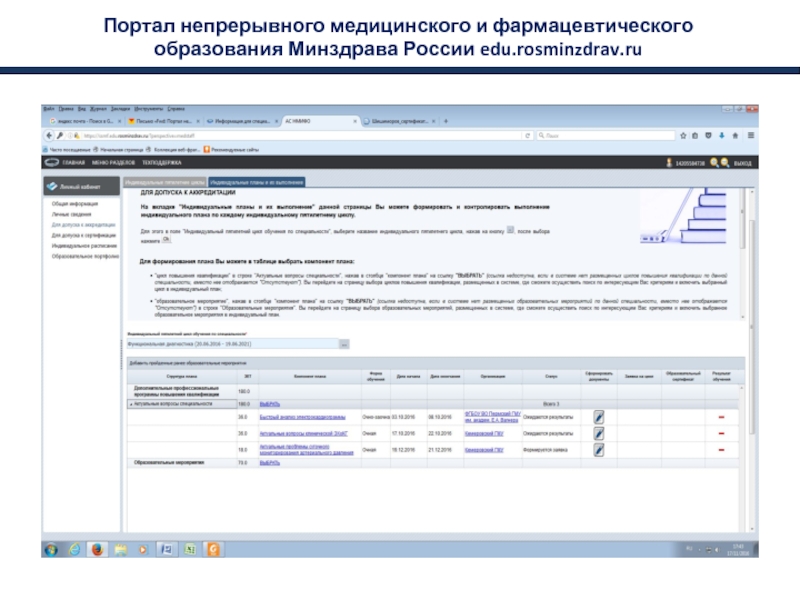Click the browser back arrow button
The width and height of the screenshot is (800, 600).
tap(49, 134)
